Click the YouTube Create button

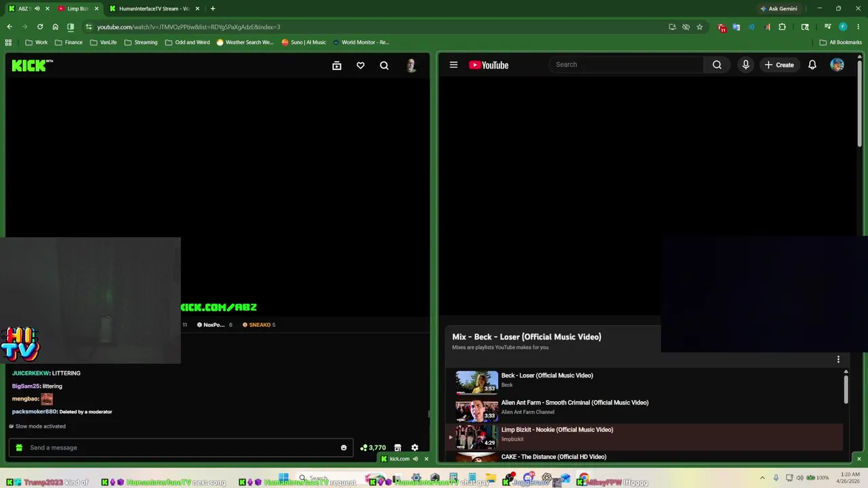(778, 65)
